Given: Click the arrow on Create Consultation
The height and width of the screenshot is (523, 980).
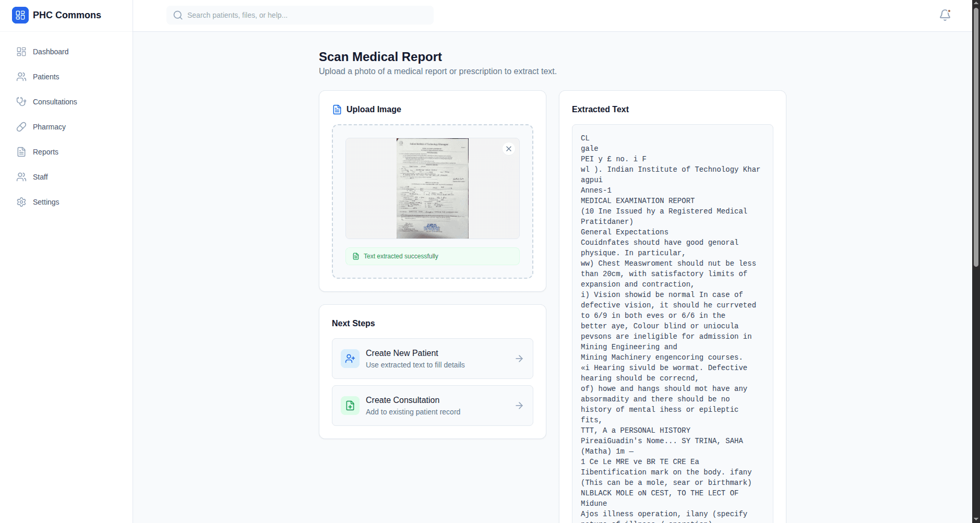Looking at the screenshot, I should (x=519, y=406).
